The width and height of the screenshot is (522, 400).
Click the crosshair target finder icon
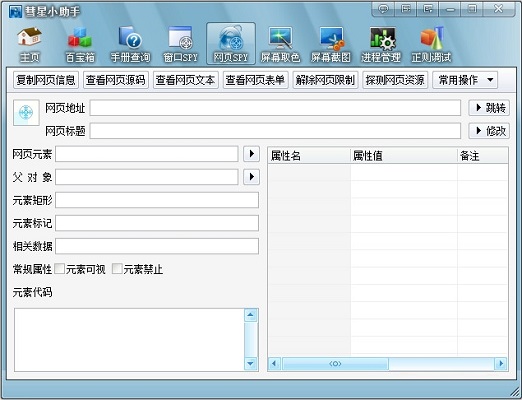(x=26, y=113)
